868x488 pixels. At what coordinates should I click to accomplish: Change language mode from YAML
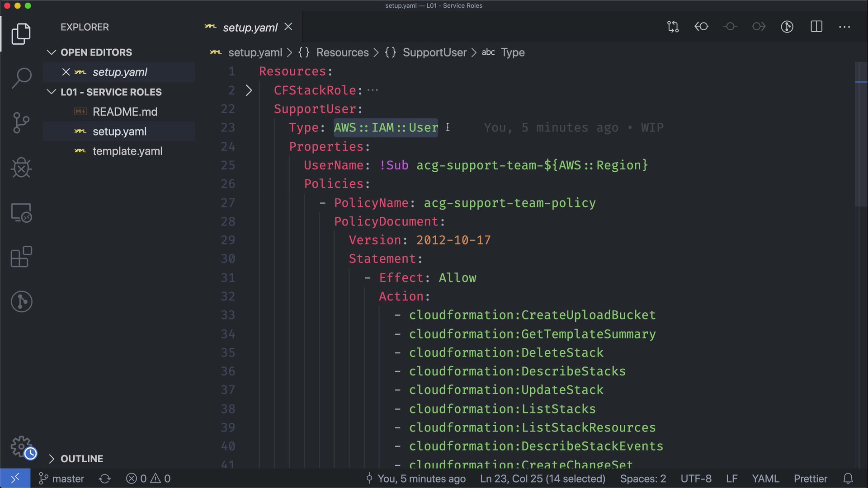click(765, 479)
